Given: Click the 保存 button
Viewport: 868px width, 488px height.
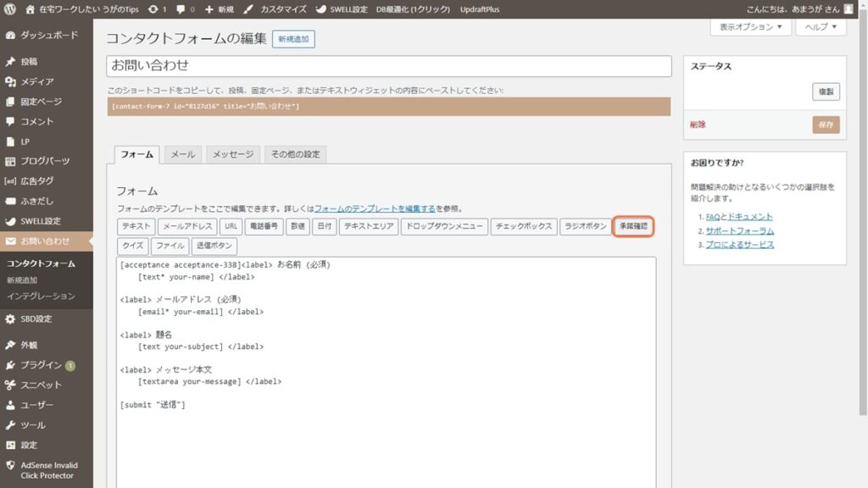Looking at the screenshot, I should click(826, 125).
